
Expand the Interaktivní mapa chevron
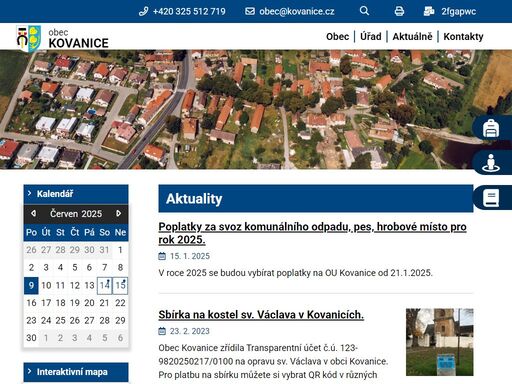pos(30,371)
